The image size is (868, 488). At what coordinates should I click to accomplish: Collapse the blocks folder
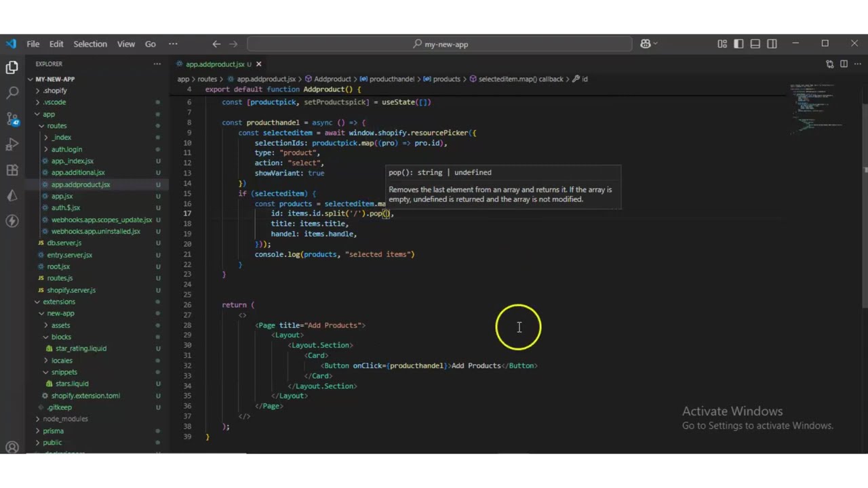(x=61, y=337)
